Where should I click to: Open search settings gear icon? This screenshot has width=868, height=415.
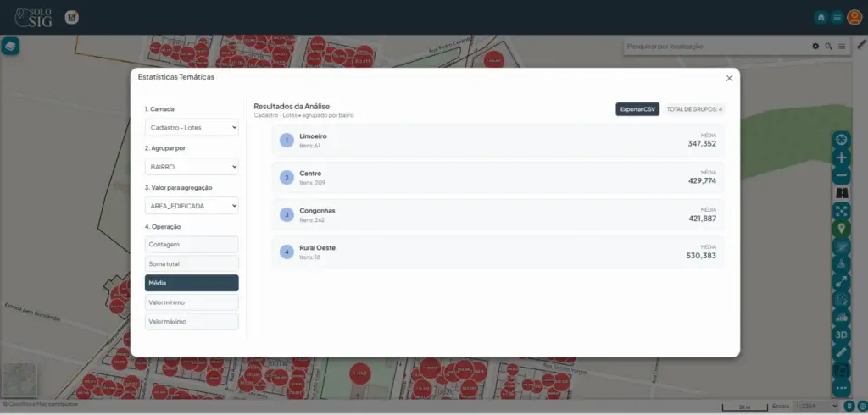815,46
